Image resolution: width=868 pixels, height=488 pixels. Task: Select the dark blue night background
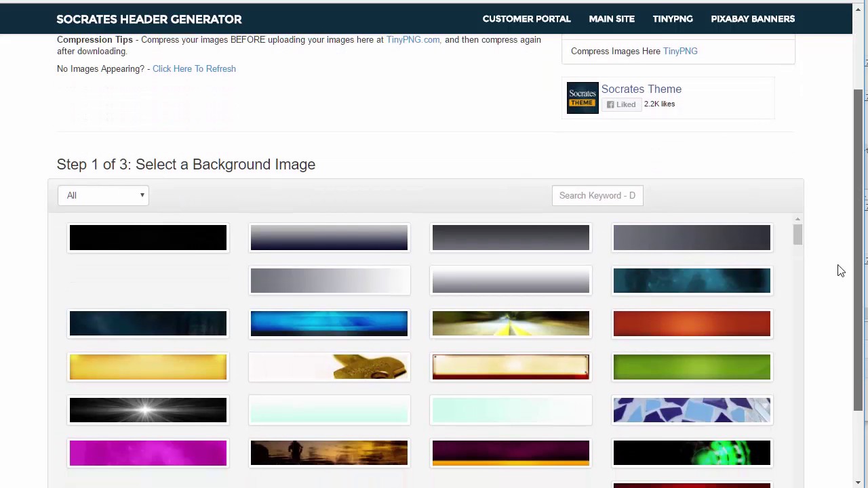pos(148,324)
